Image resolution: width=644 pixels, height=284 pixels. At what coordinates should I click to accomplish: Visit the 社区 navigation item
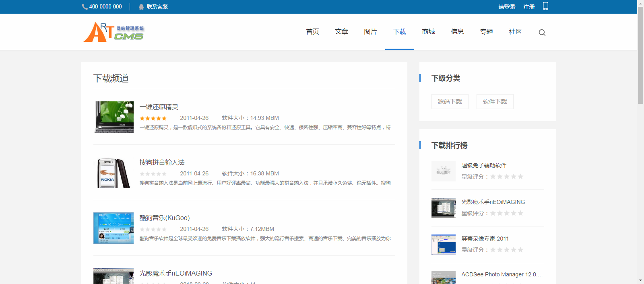click(x=516, y=32)
